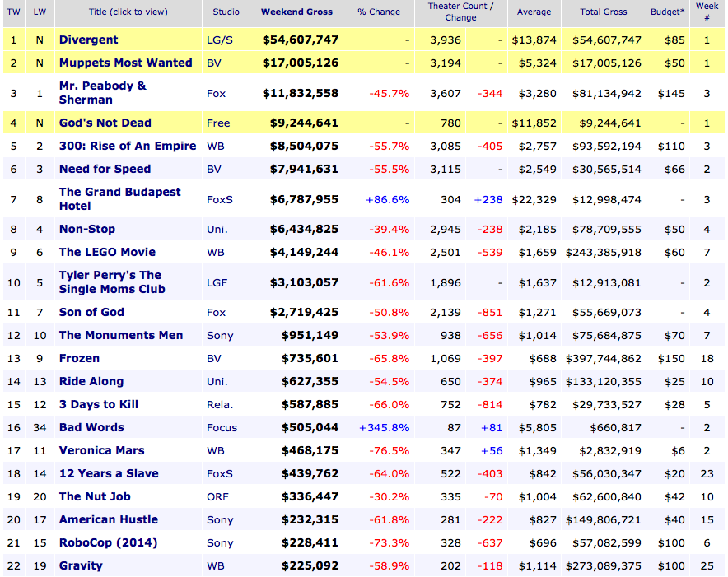
Task: Click the $11,852 average value
Action: (534, 123)
